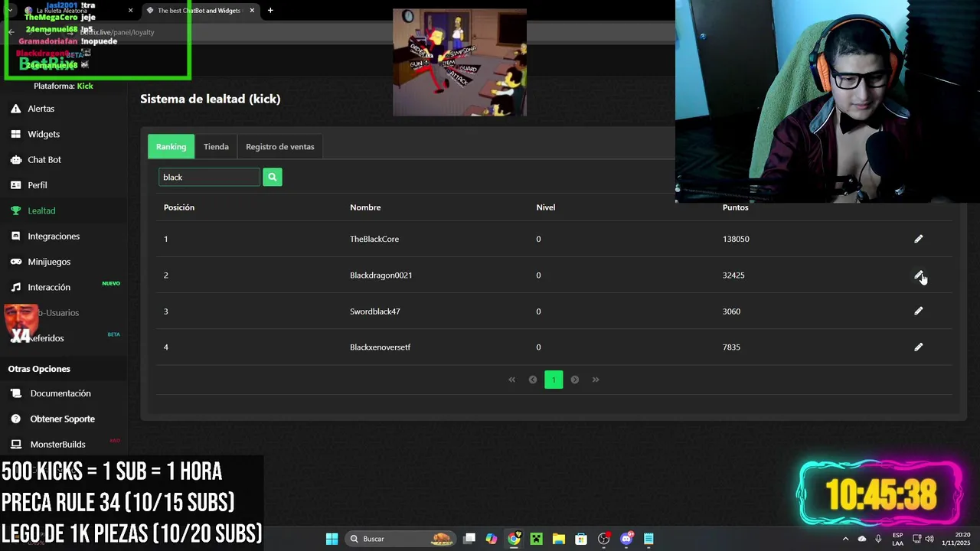Click the green search magnifier button

click(272, 177)
